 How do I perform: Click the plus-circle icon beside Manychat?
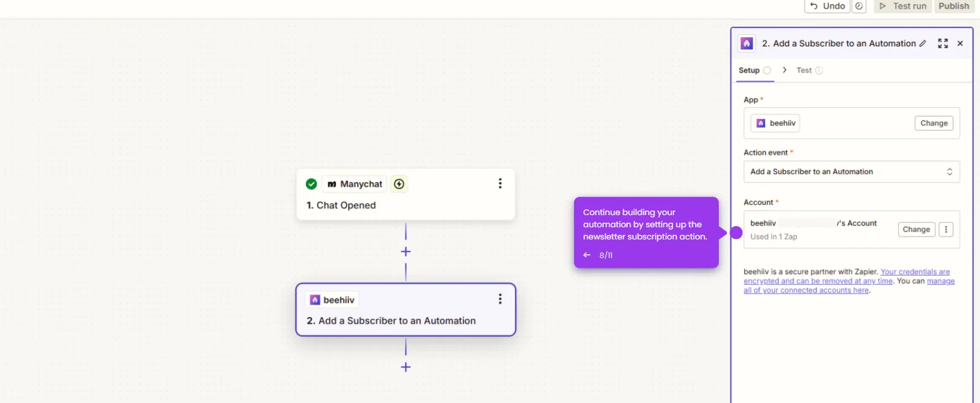pyautogui.click(x=399, y=184)
